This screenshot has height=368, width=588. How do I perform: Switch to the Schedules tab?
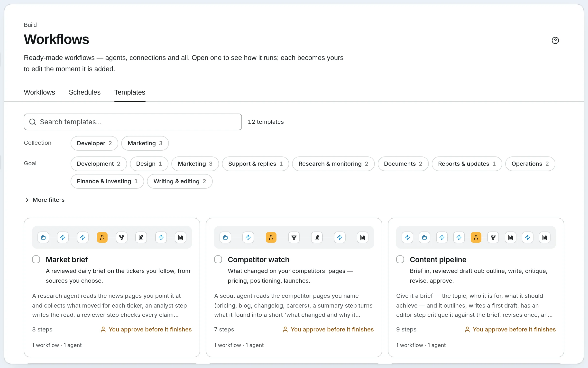[85, 92]
